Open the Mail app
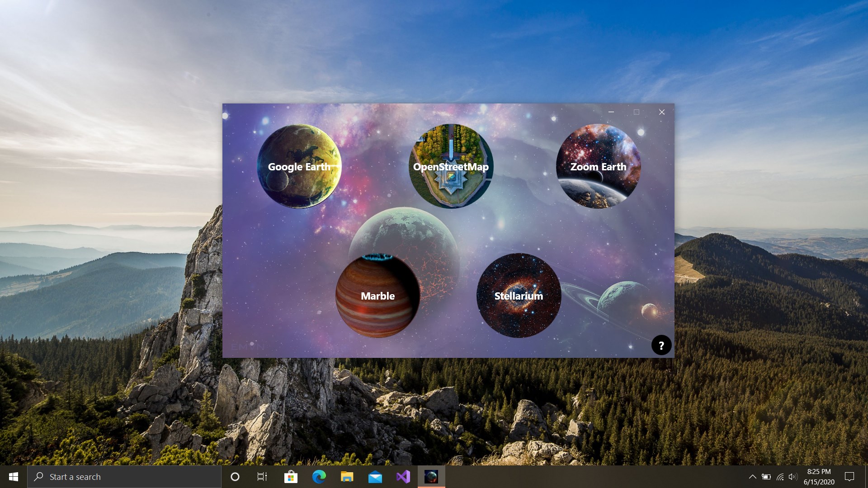The image size is (868, 488). tap(375, 476)
